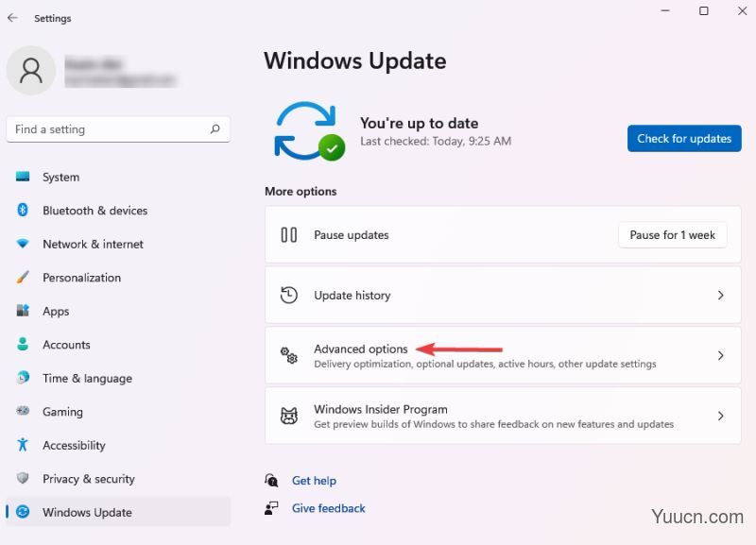Image resolution: width=756 pixels, height=545 pixels.
Task: Select Accounts in the sidebar
Action: [118, 344]
